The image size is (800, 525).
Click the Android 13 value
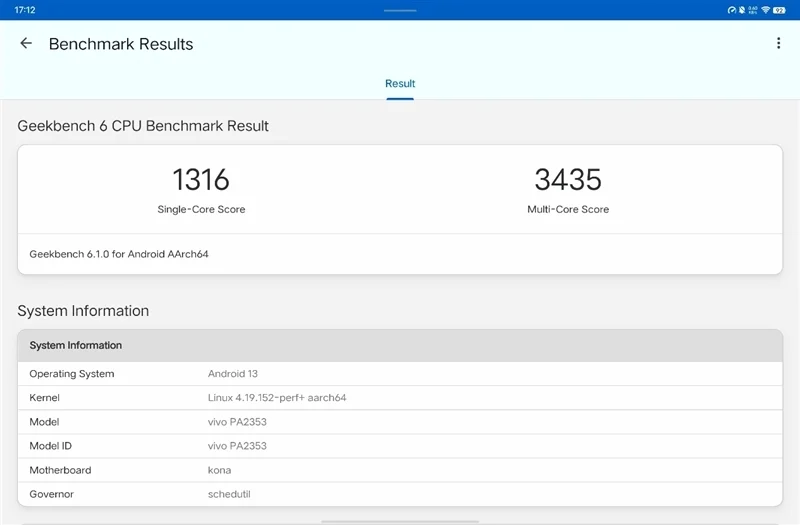[x=233, y=373]
